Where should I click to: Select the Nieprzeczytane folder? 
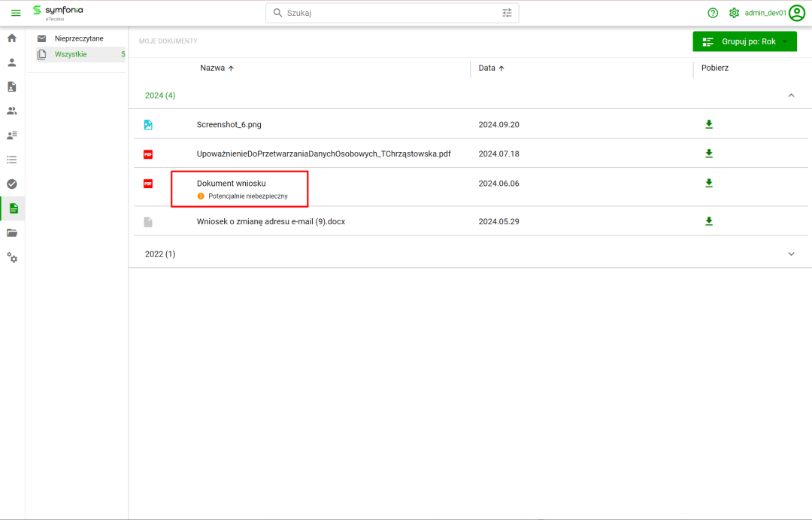point(79,38)
